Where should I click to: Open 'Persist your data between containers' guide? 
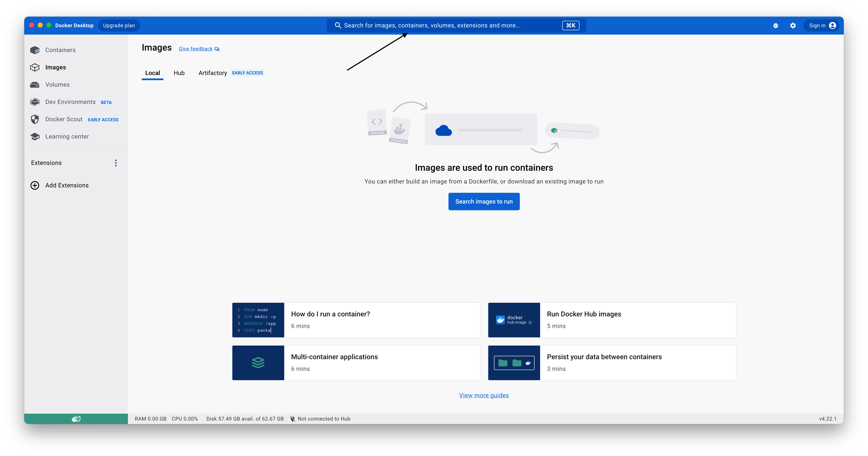pos(612,363)
